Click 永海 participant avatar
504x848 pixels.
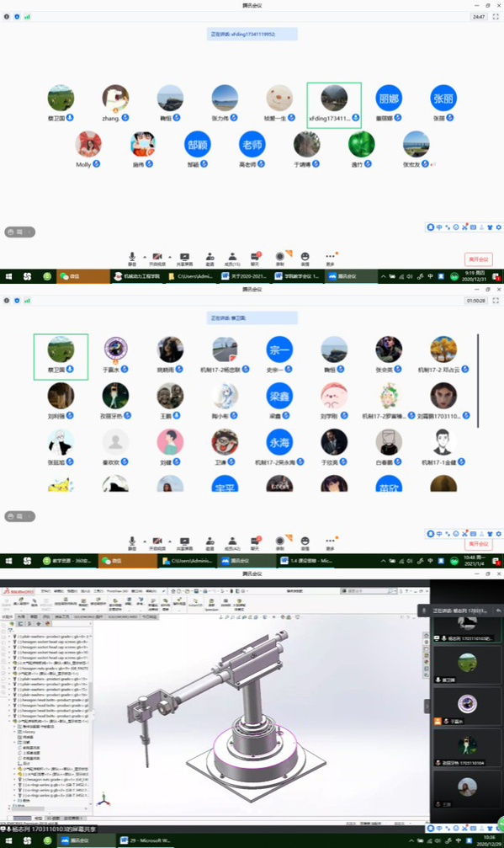[x=279, y=443]
